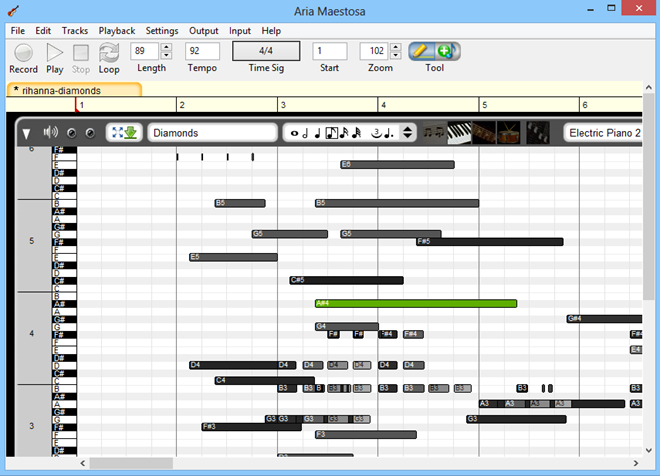
Task: Collapse the Diamonds track with the triangle
Action: [x=27, y=133]
